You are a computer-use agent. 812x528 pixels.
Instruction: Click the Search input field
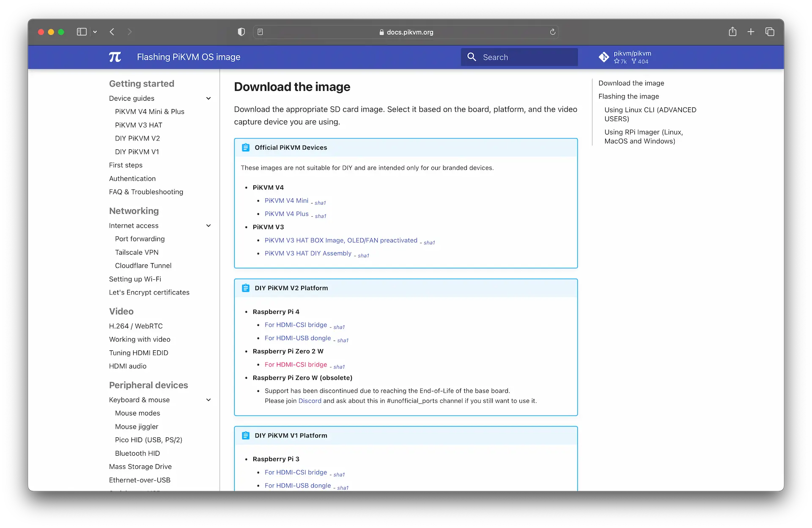(519, 57)
